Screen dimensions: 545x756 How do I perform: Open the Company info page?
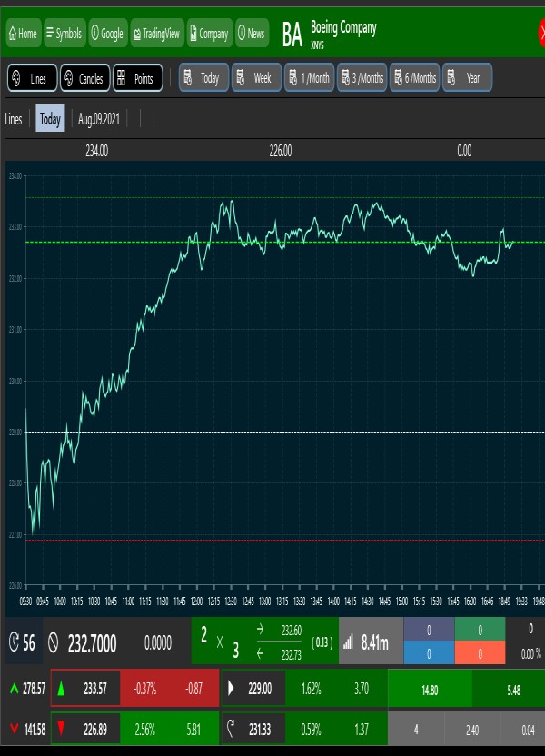pos(209,34)
